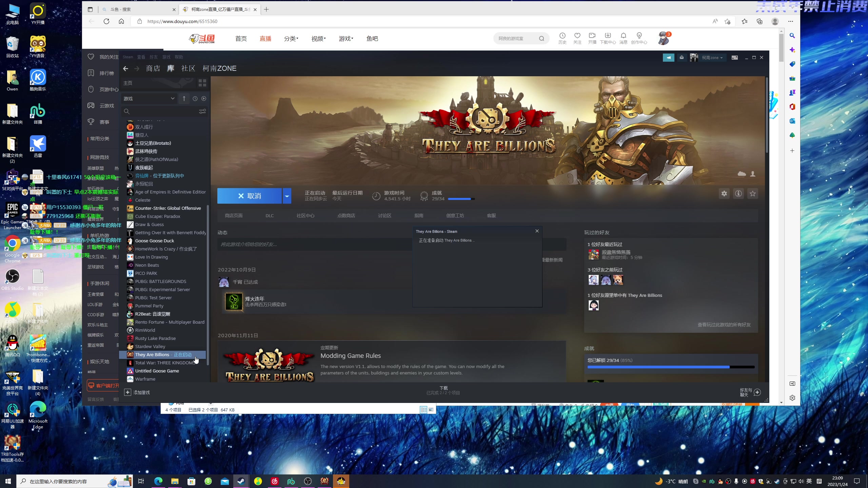
Task: Click the Add Game plus icon
Action: [x=127, y=392]
